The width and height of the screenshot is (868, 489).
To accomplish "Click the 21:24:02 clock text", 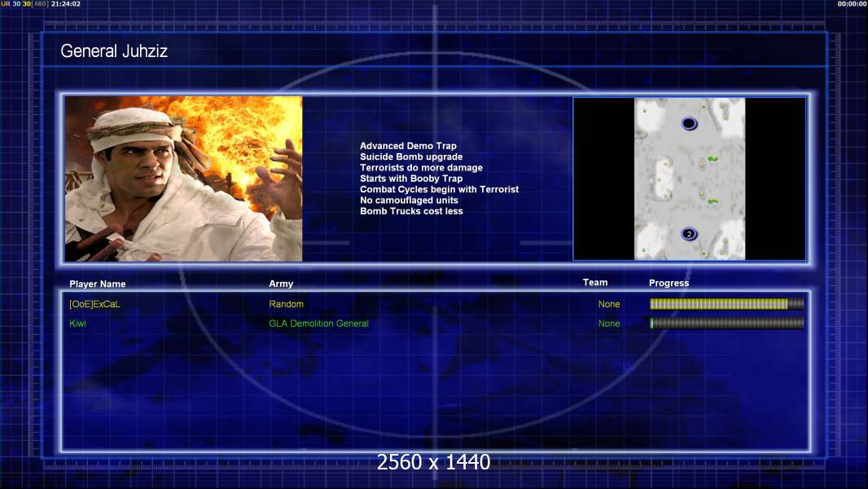I will click(x=66, y=4).
